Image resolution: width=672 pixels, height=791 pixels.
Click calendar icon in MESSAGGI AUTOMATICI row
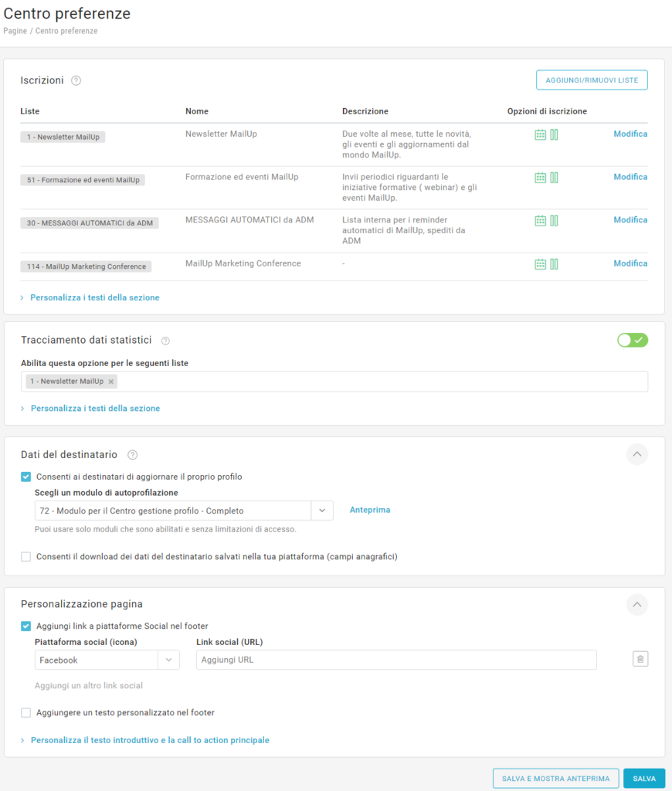point(541,221)
